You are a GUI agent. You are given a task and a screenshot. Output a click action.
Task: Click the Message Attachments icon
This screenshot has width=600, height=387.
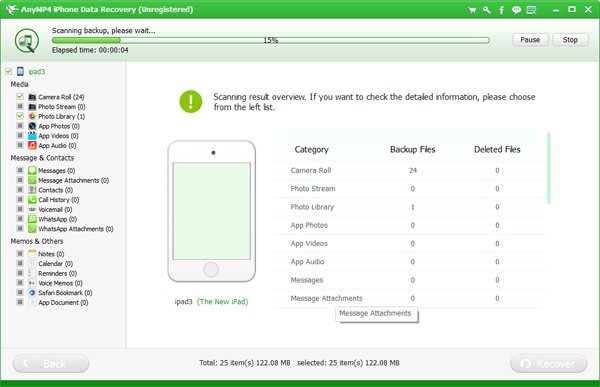pyautogui.click(x=32, y=180)
